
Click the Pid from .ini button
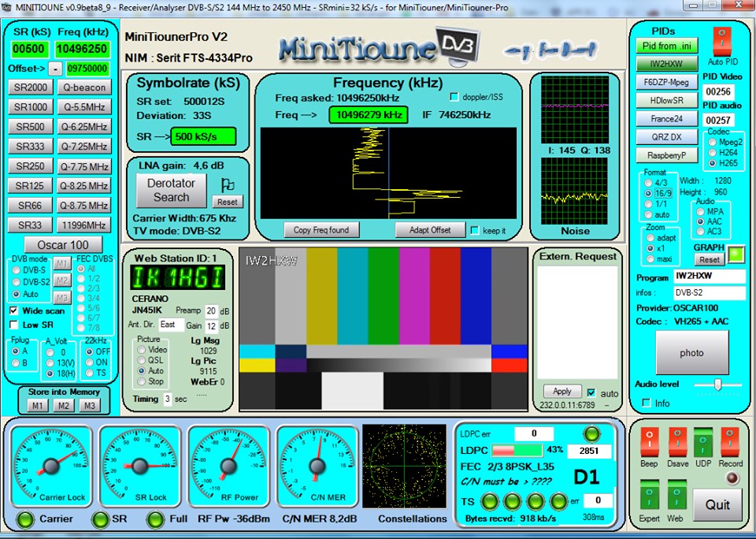pyautogui.click(x=667, y=46)
